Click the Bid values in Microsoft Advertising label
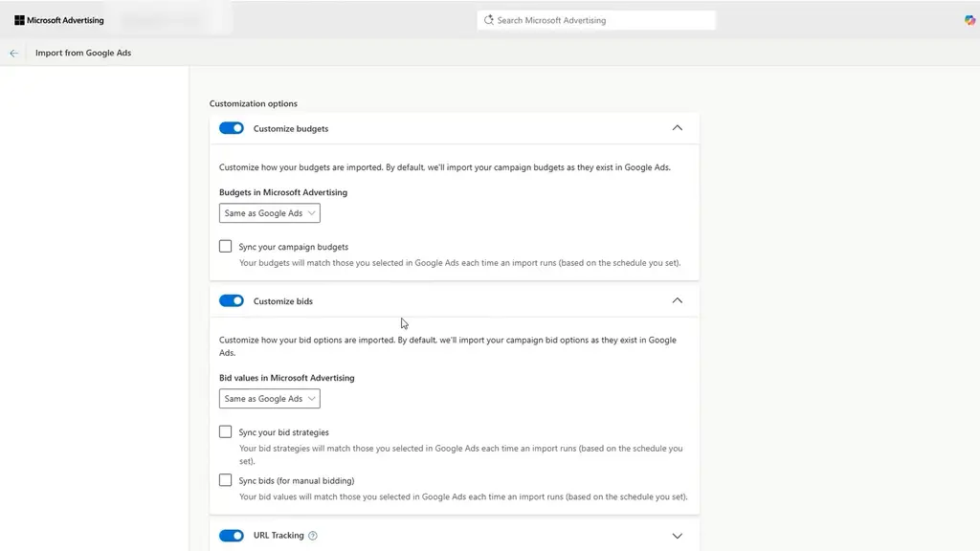The width and height of the screenshot is (980, 551). tap(287, 378)
